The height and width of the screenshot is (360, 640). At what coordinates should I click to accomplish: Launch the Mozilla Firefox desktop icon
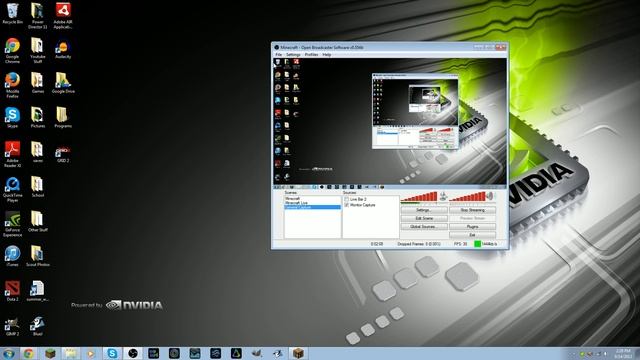click(x=12, y=85)
